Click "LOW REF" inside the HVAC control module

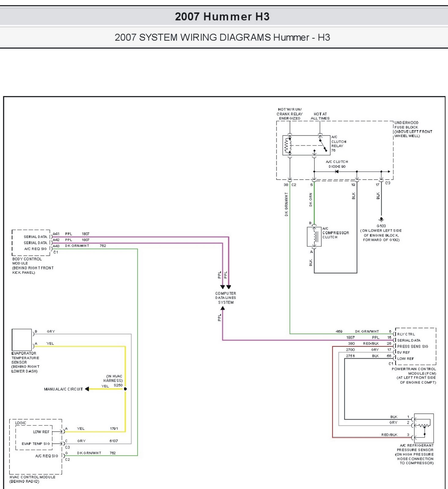click(41, 432)
